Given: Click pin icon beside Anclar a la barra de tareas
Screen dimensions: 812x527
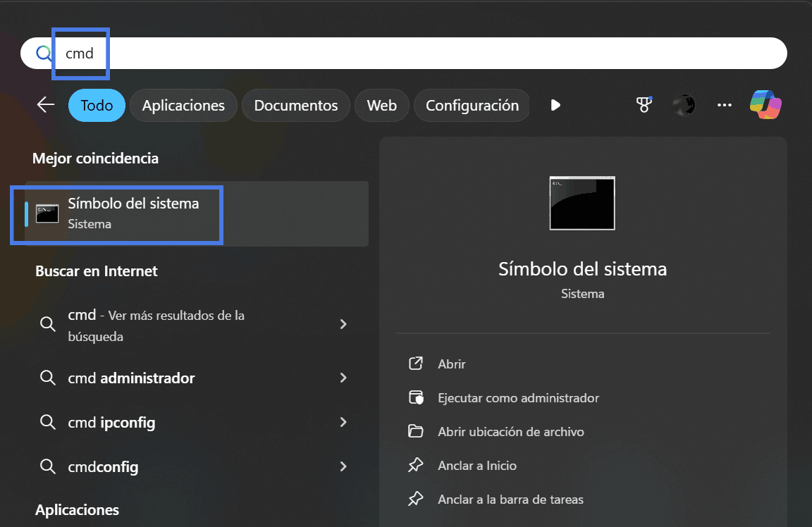Looking at the screenshot, I should [x=415, y=499].
